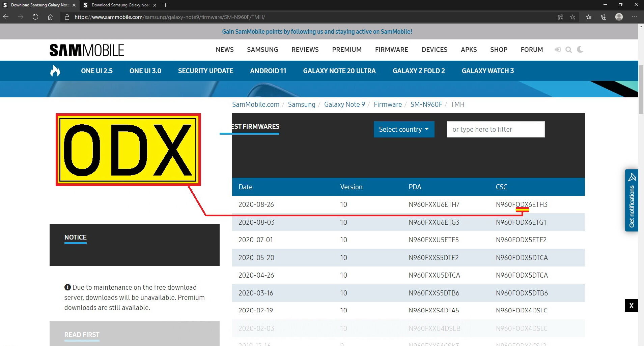Expand the Select country dropdown
The width and height of the screenshot is (644, 346).
(404, 129)
